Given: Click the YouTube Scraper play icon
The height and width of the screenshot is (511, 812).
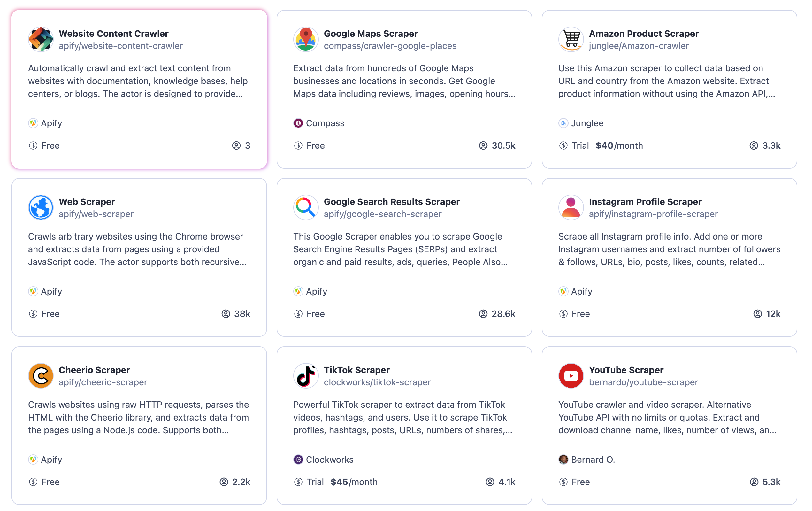Looking at the screenshot, I should (571, 375).
